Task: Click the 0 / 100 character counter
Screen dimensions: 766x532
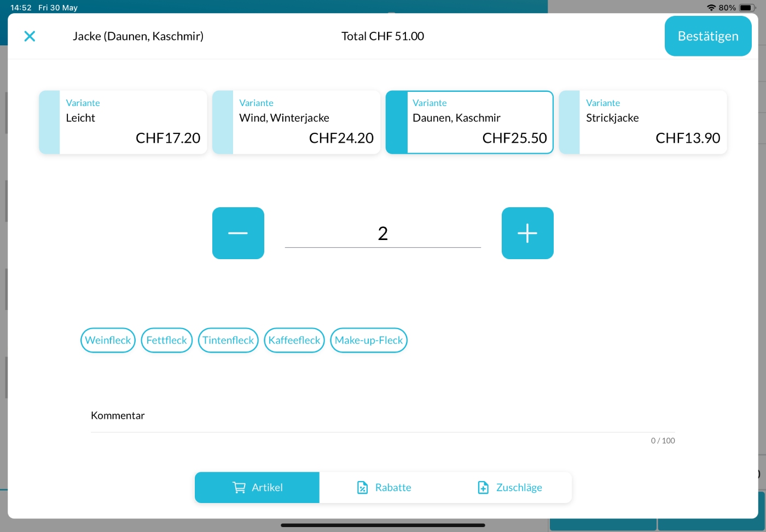Action: (x=663, y=441)
